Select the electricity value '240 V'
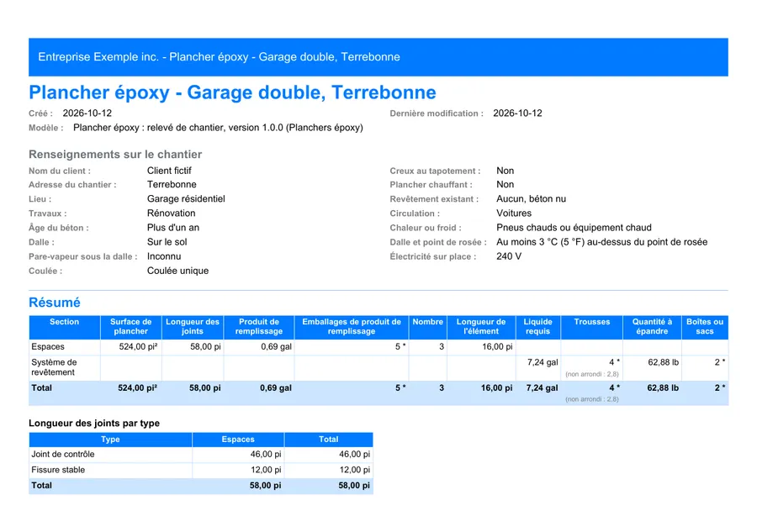Image resolution: width=757 pixels, height=532 pixels. click(509, 256)
